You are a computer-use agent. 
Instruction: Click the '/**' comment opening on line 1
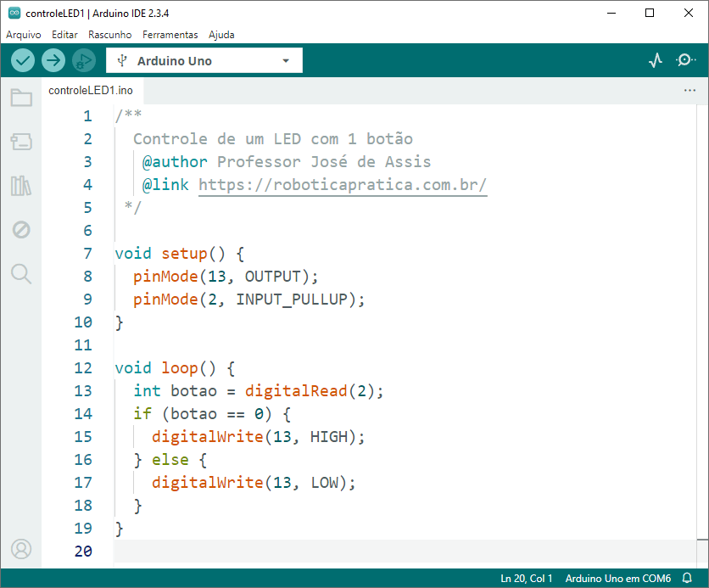click(x=128, y=116)
